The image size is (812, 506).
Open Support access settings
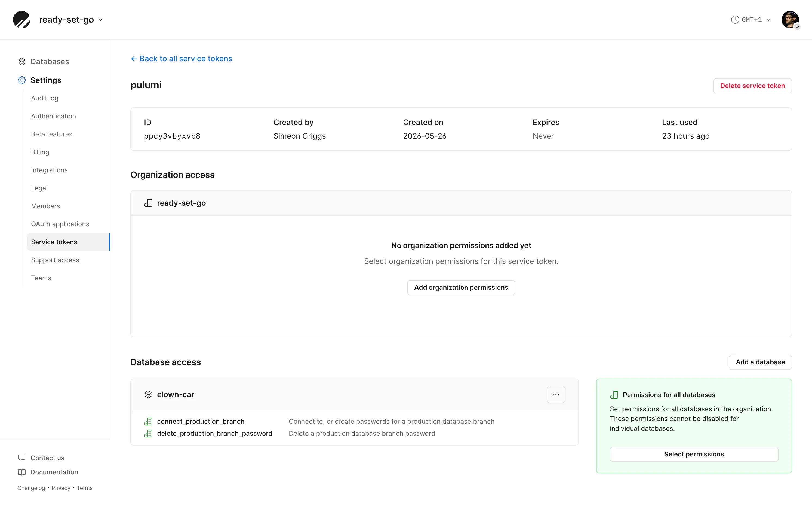coord(55,260)
